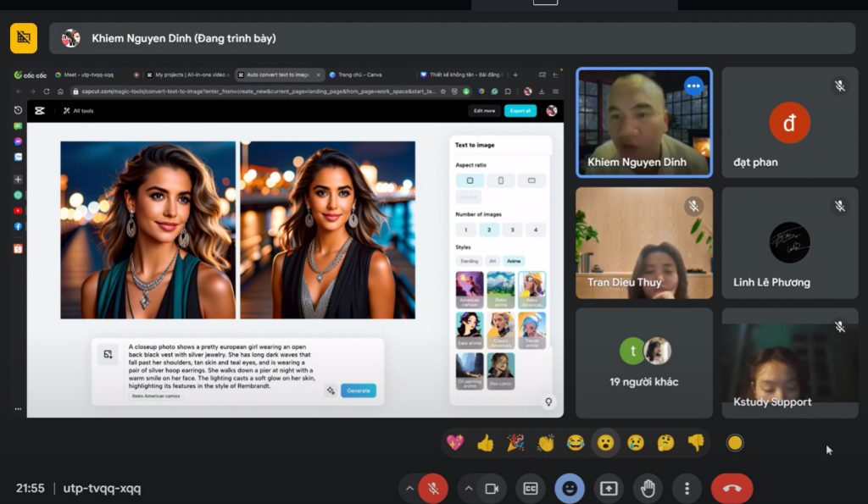This screenshot has width=868, height=504.
Task: Click the CapCut logo icon
Action: [x=40, y=110]
